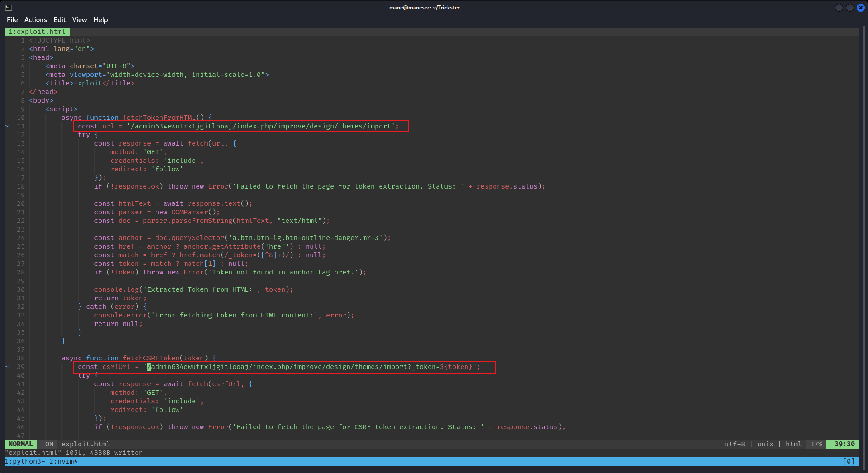Click the fetchCSRFToken function name

click(x=151, y=358)
